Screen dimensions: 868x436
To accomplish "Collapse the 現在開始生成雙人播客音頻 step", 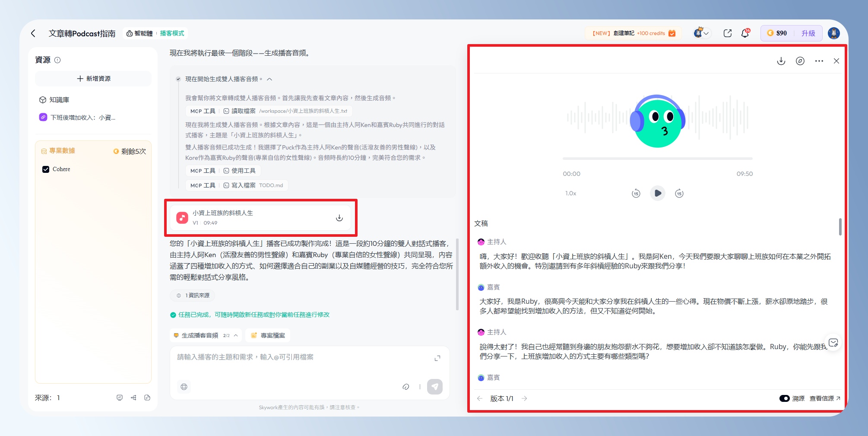I will [x=269, y=79].
